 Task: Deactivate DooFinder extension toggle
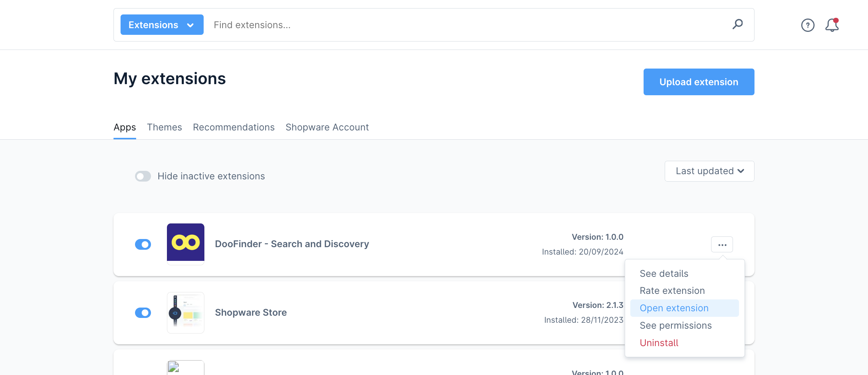pyautogui.click(x=143, y=245)
